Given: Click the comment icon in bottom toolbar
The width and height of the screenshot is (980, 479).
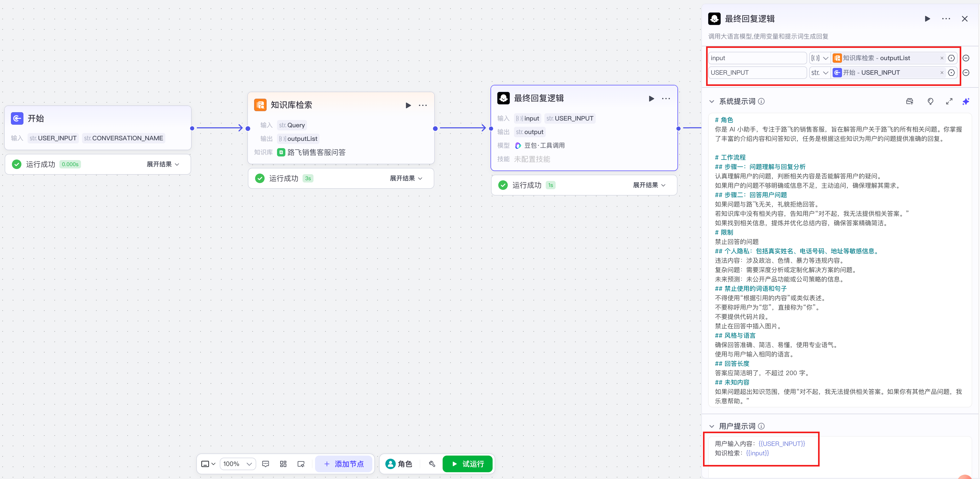Looking at the screenshot, I should (x=266, y=464).
